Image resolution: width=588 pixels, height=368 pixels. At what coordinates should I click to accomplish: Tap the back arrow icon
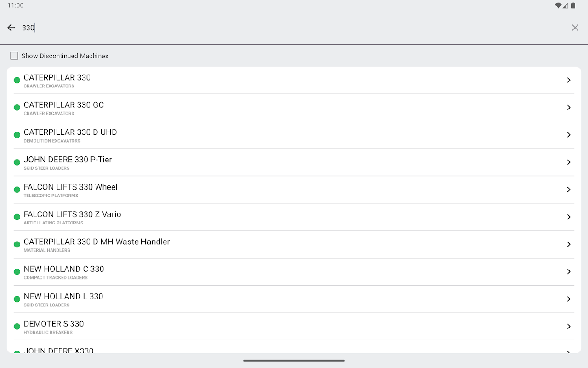pyautogui.click(x=11, y=28)
